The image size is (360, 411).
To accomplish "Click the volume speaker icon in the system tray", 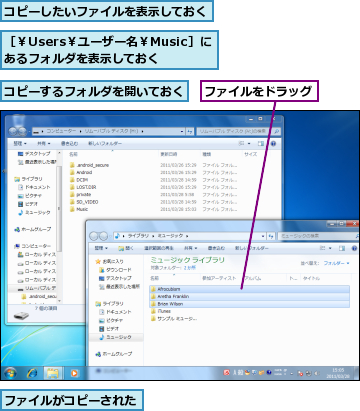I will coord(316,373).
